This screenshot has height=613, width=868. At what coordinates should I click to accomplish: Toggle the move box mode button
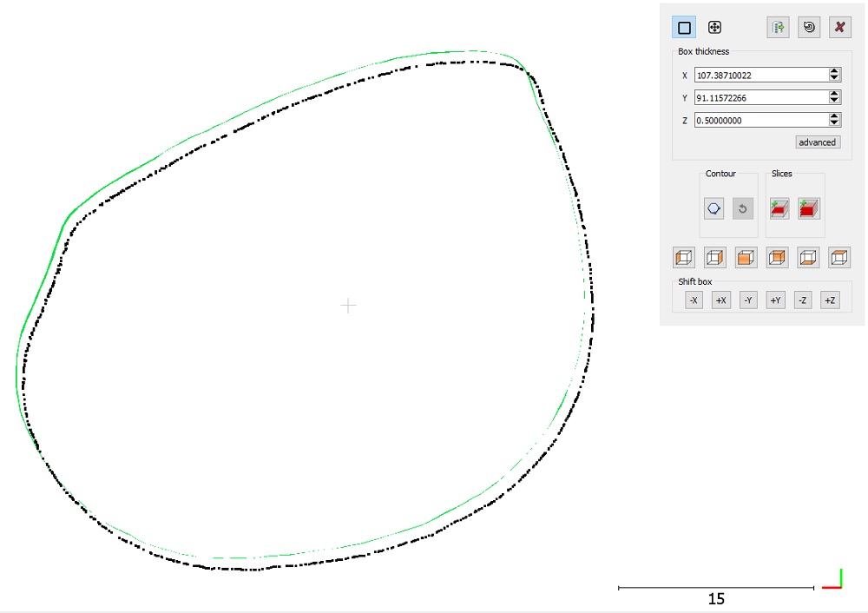coord(714,27)
